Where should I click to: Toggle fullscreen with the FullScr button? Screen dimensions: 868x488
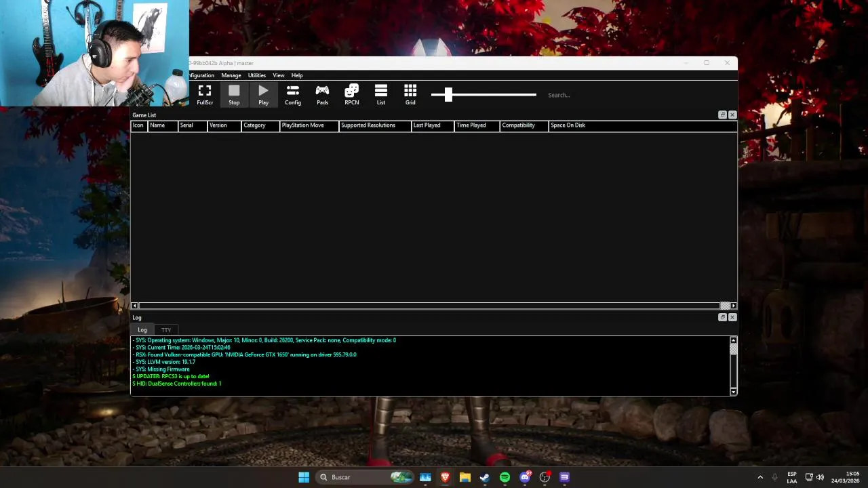click(205, 95)
